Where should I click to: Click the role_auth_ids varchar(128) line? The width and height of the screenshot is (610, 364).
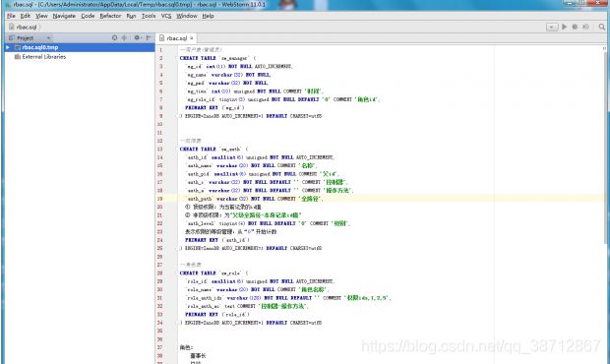click(288, 298)
